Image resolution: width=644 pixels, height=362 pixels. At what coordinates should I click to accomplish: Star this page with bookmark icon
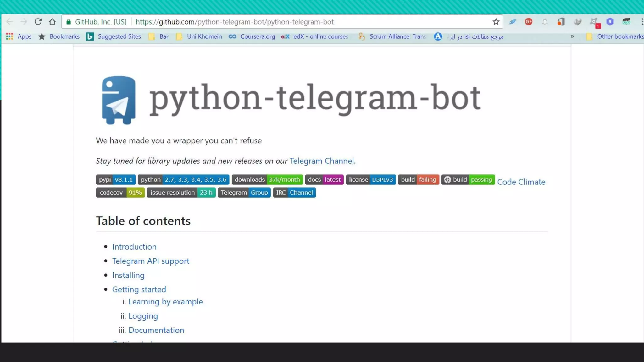pos(496,22)
